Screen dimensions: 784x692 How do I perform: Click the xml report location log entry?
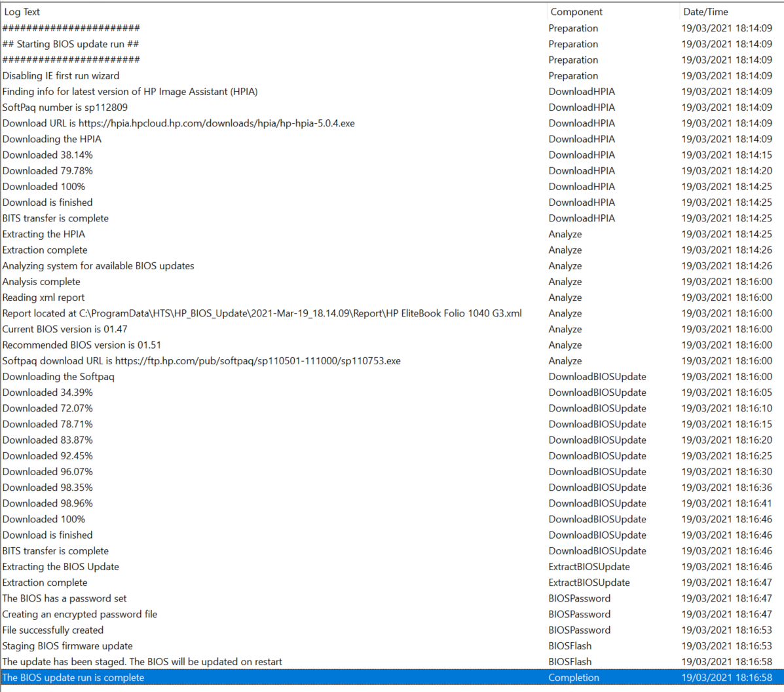[262, 313]
